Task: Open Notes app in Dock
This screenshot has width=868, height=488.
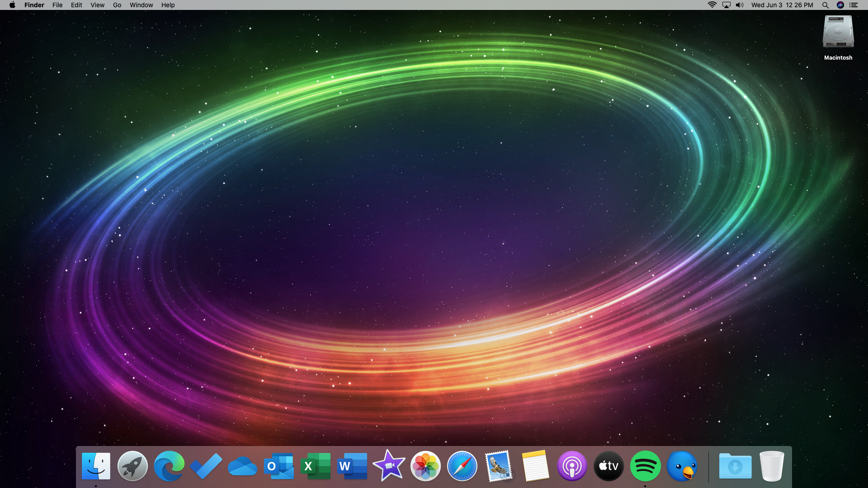Action: tap(535, 466)
